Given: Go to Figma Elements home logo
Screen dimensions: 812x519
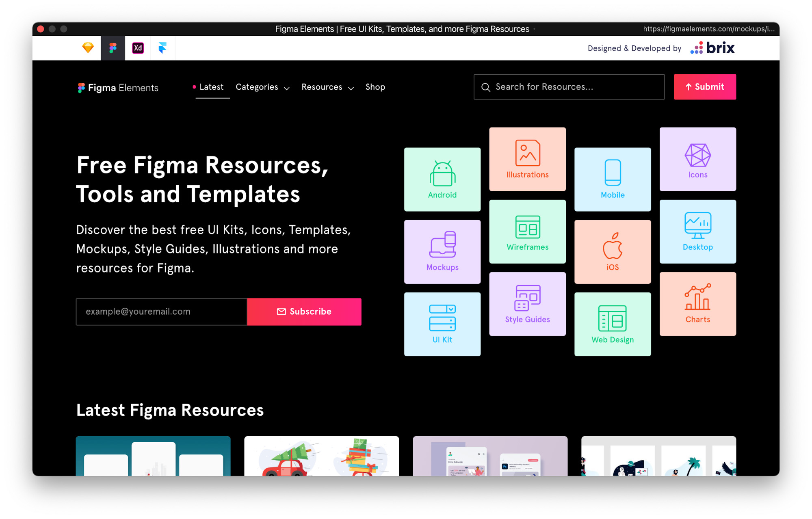Looking at the screenshot, I should (118, 88).
